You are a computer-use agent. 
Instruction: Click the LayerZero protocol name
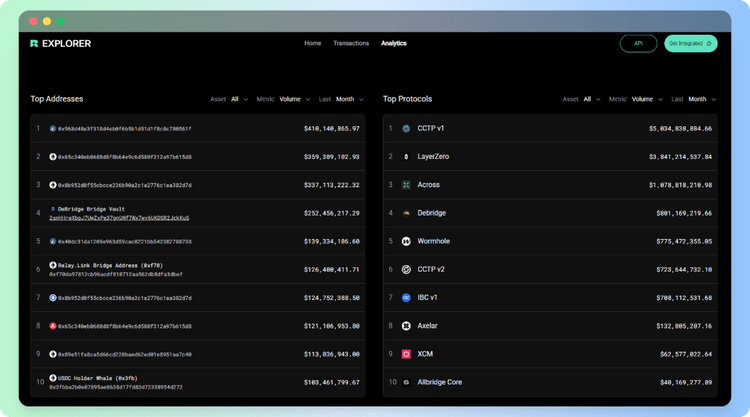[433, 157]
